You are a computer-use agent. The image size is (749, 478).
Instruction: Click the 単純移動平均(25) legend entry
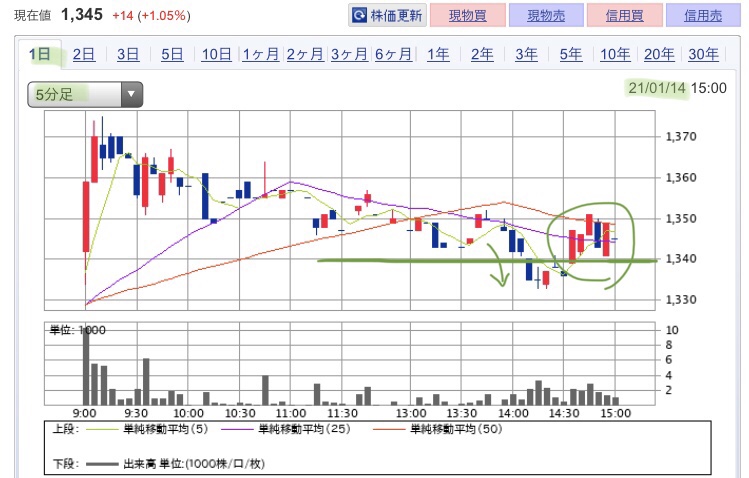tap(287, 429)
